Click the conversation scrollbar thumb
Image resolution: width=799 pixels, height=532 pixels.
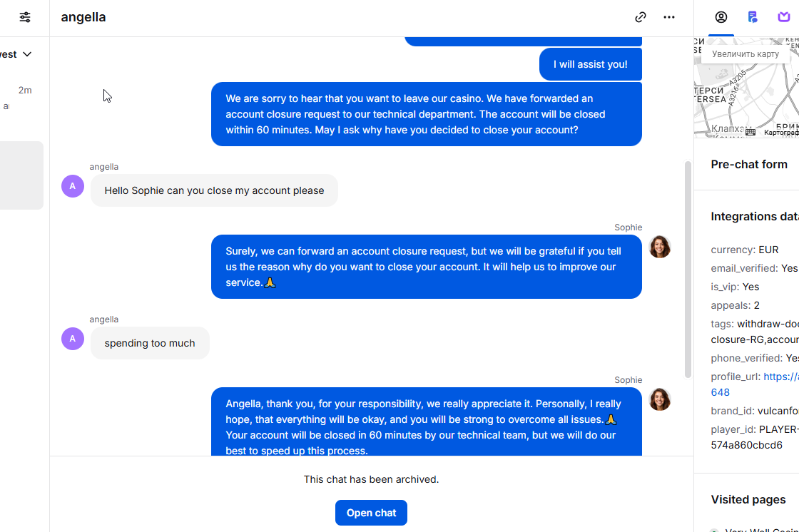[x=688, y=270]
